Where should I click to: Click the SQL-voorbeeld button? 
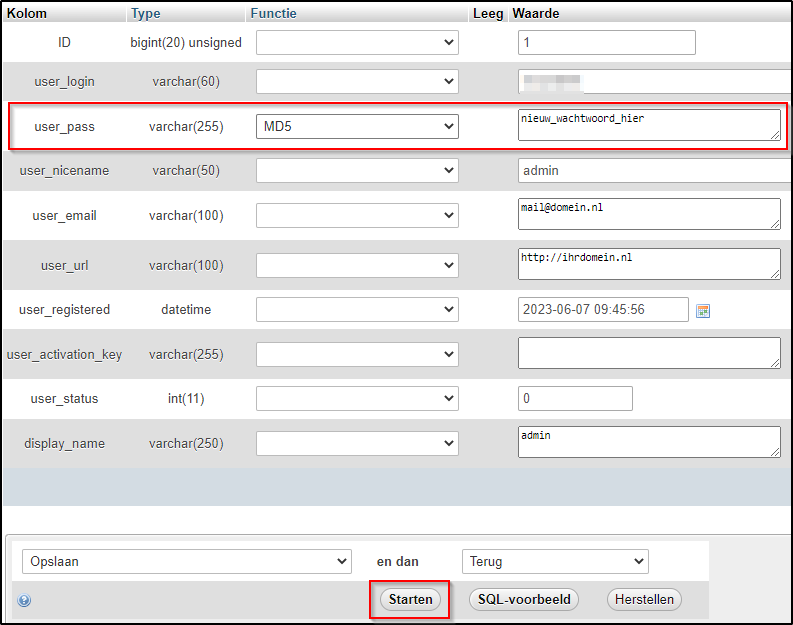tap(523, 600)
